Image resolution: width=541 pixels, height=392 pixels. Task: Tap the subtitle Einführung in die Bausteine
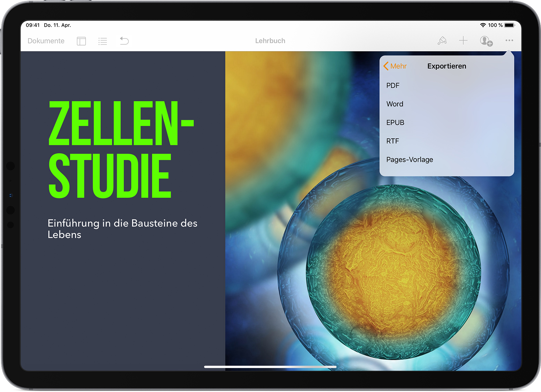pyautogui.click(x=122, y=229)
